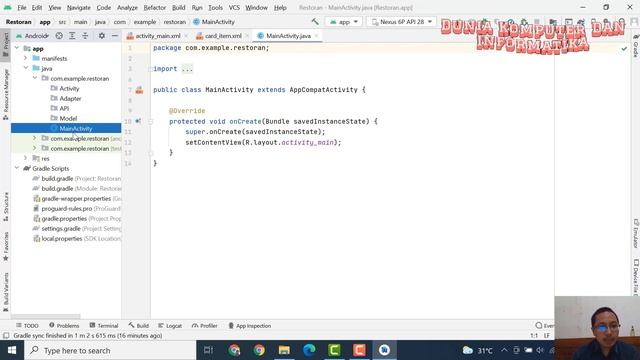Open the Nexus 6P API 28 device dropdown
Screen dimensions: 640x360
coord(402,22)
